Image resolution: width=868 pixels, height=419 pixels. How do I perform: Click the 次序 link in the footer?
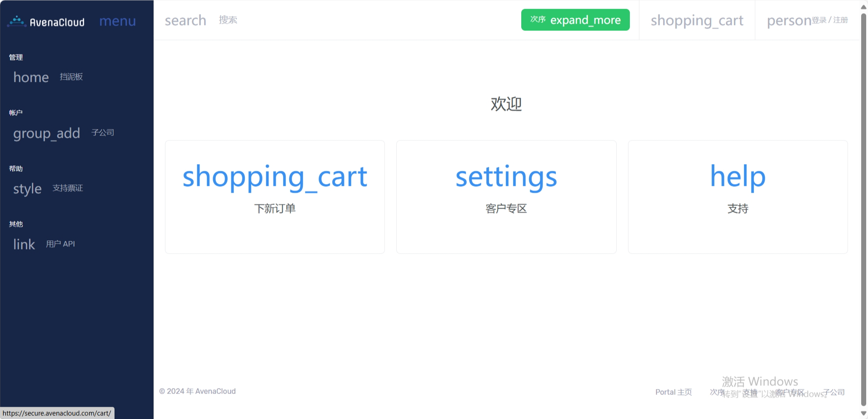[717, 392]
